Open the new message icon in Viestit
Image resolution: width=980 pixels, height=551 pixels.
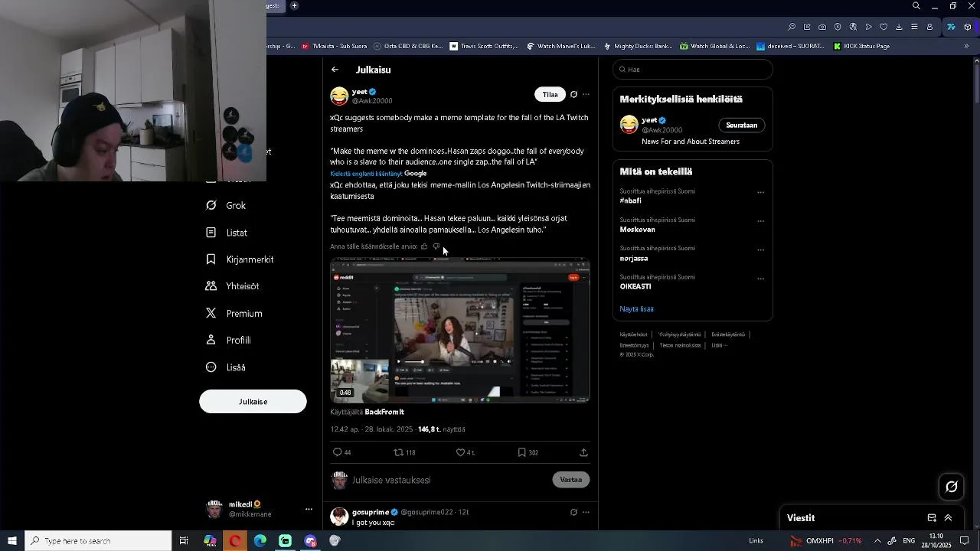(932, 518)
